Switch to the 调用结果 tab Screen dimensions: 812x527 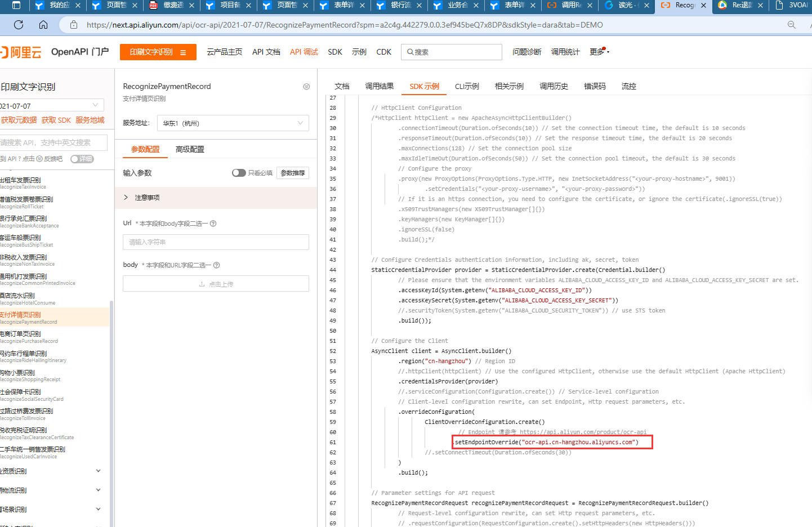click(379, 86)
